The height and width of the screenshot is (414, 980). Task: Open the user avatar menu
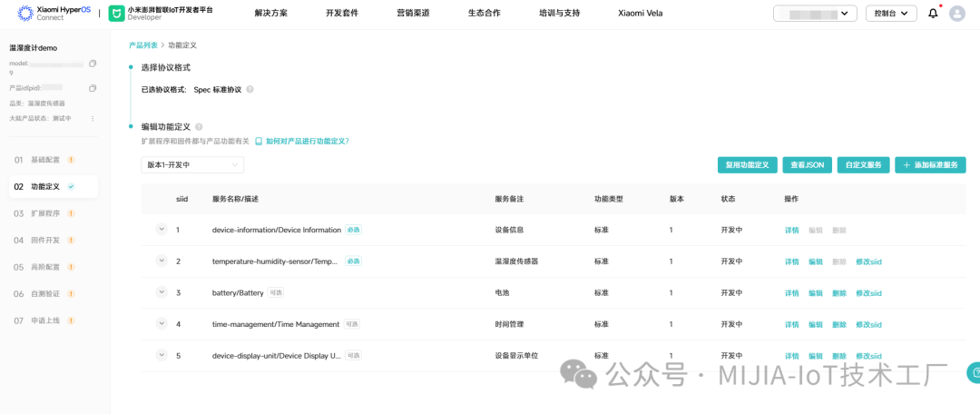(x=957, y=13)
